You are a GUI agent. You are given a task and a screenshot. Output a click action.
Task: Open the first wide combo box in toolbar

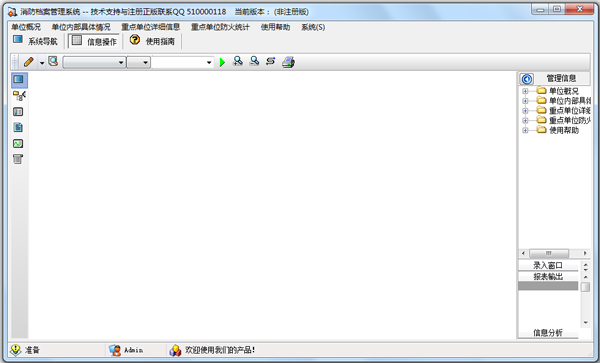point(95,62)
